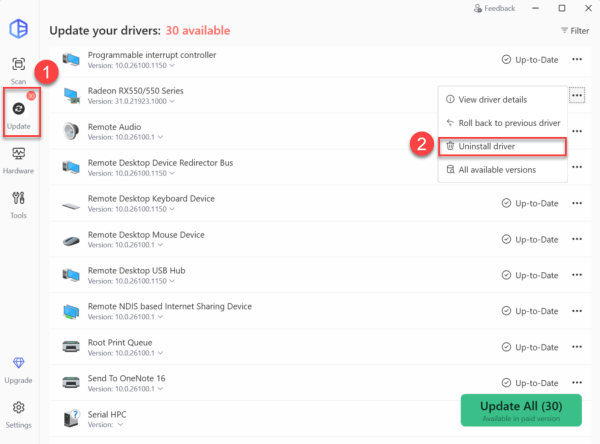
Task: Open the Update tab in sidebar
Action: pyautogui.click(x=19, y=112)
